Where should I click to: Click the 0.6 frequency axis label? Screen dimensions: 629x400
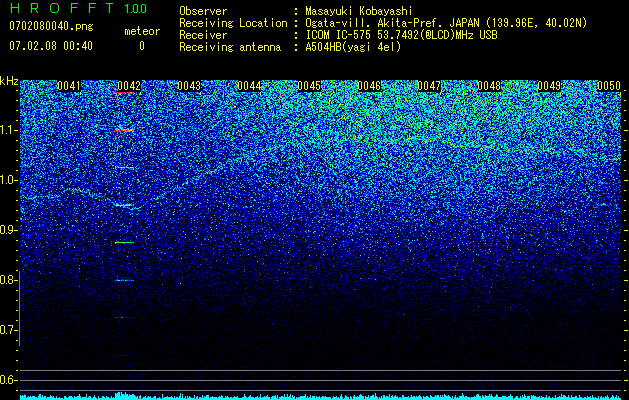[9, 380]
